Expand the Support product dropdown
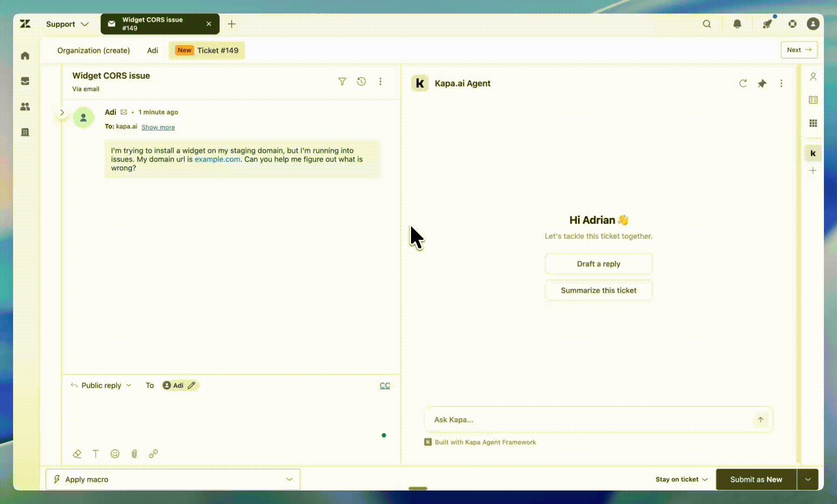This screenshot has height=504, width=837. point(67,24)
